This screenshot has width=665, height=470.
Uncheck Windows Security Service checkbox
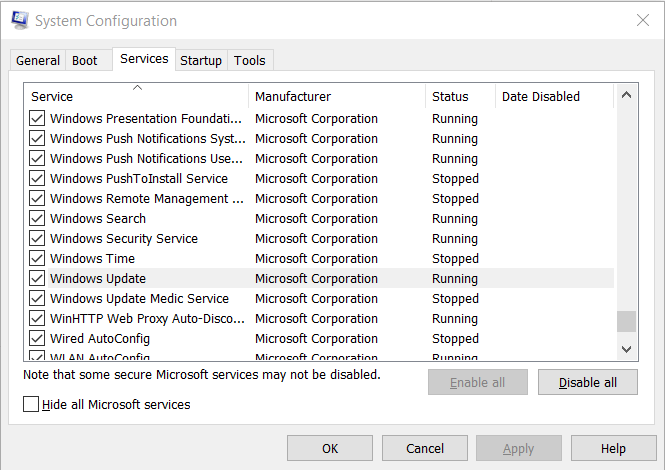pos(37,238)
